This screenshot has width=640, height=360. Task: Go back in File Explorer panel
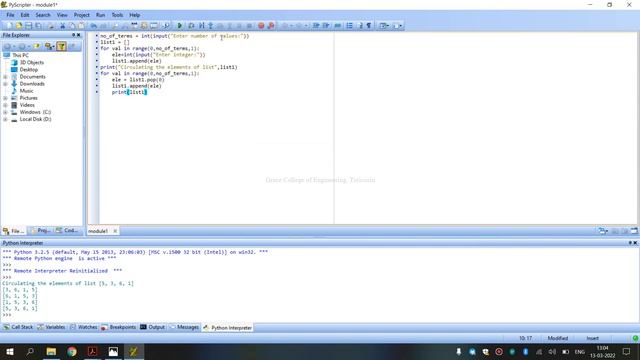[7, 47]
